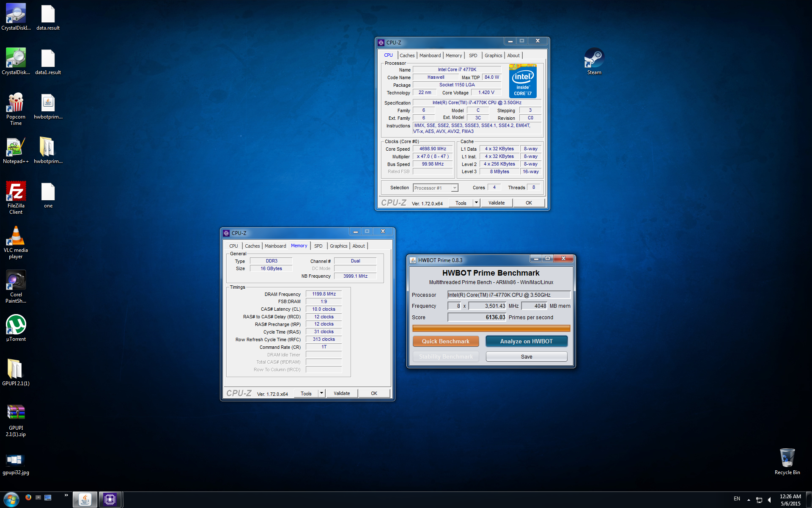Launch Firefox from the quick launch bar

tap(28, 497)
